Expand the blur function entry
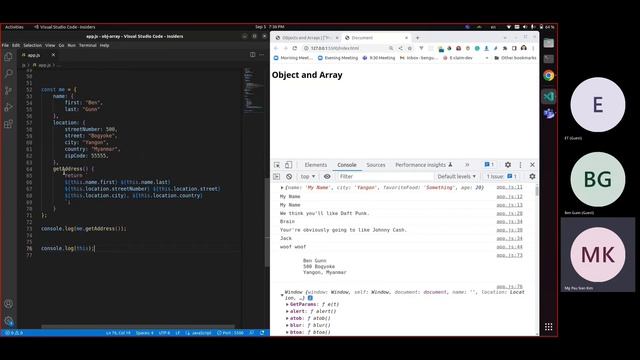This screenshot has height=360, width=640. [287, 325]
